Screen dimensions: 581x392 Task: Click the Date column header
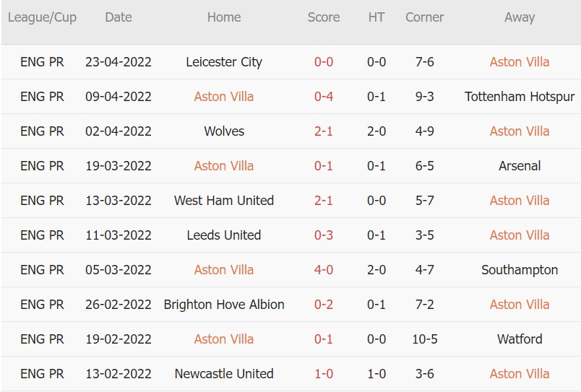point(119,17)
